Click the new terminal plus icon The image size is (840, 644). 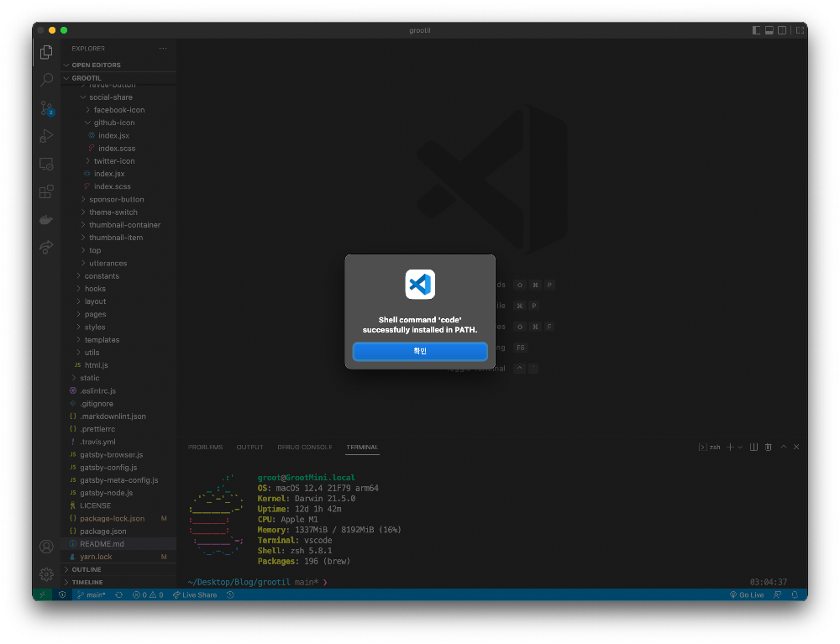pyautogui.click(x=730, y=447)
